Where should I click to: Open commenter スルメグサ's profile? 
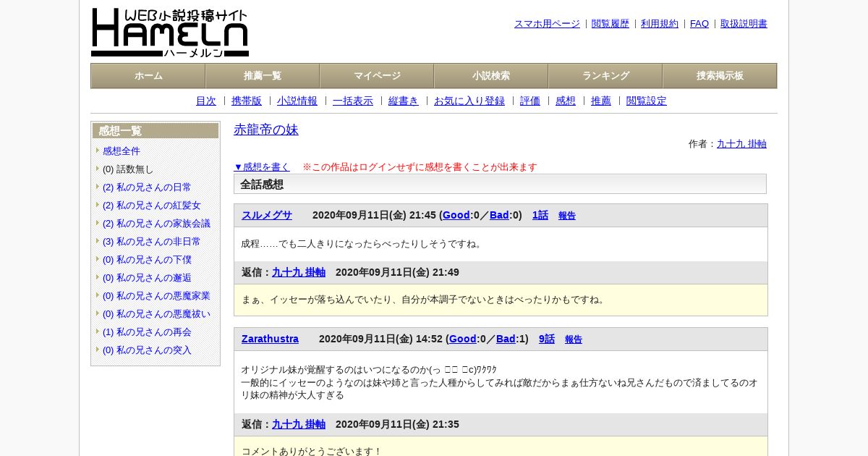click(x=267, y=215)
